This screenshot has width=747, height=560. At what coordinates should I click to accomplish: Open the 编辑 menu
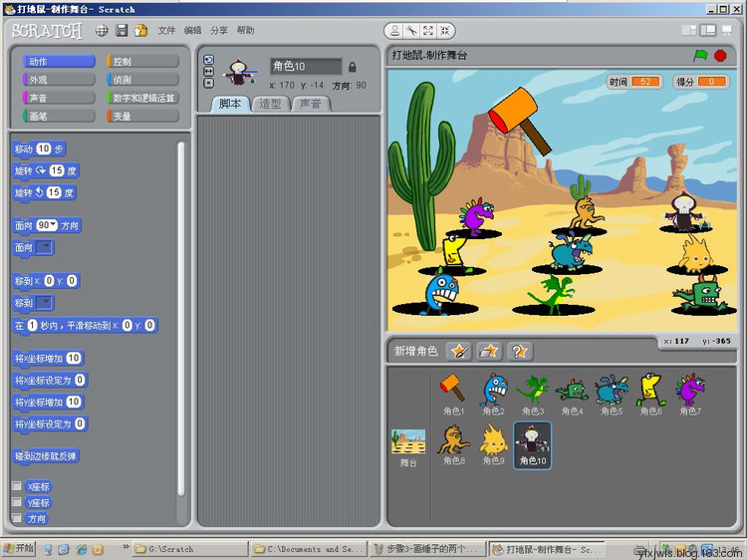pyautogui.click(x=192, y=31)
